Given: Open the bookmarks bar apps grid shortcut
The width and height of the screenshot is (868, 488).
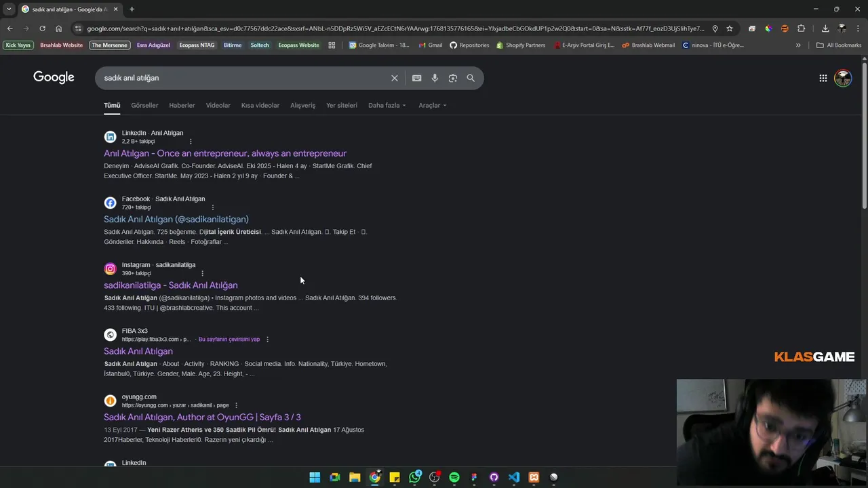Looking at the screenshot, I should 332,45.
